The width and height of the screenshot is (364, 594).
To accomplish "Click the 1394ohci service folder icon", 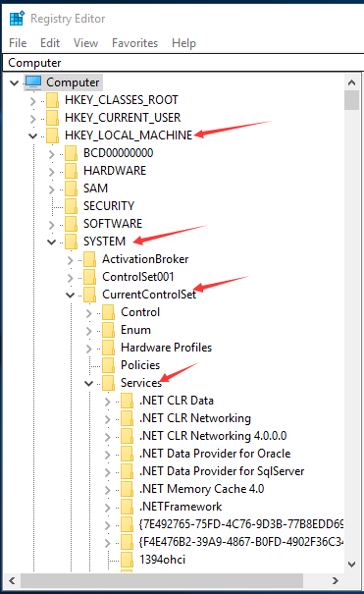I will tap(128, 560).
